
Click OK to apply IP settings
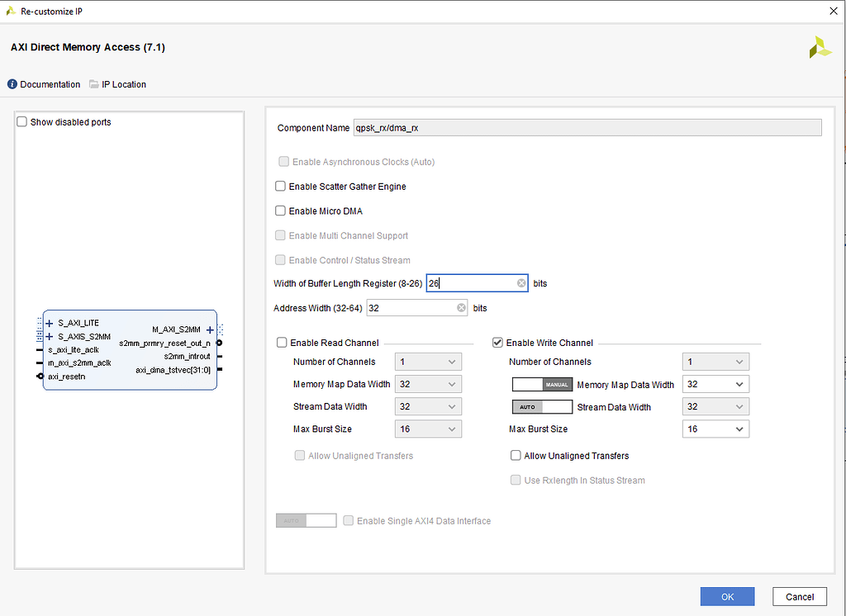(727, 596)
